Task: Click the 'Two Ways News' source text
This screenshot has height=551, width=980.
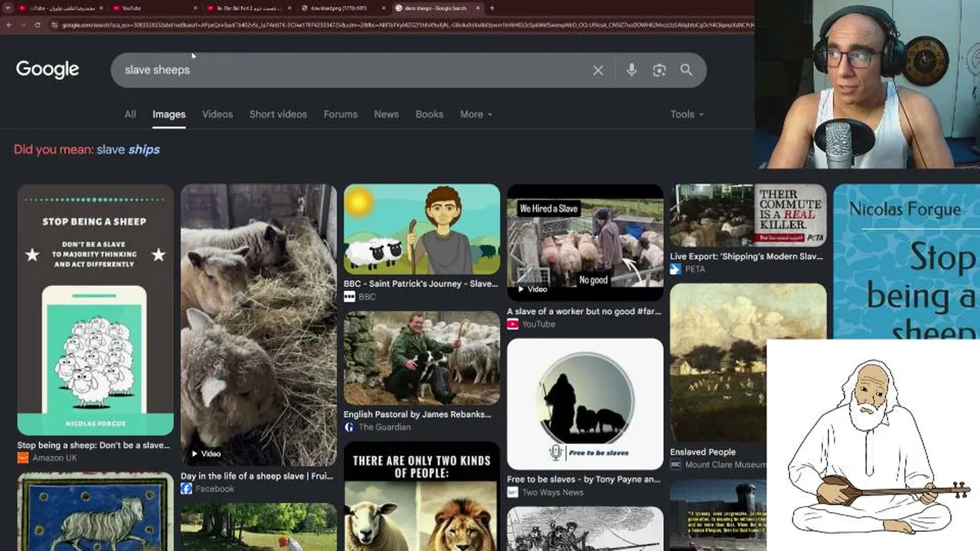Action: [553, 492]
